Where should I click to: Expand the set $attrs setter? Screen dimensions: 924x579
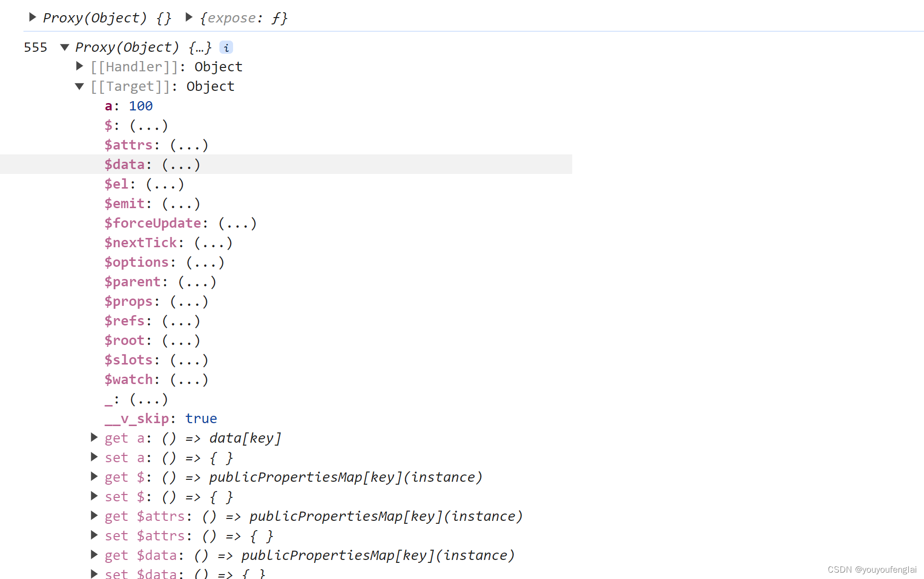tap(94, 536)
